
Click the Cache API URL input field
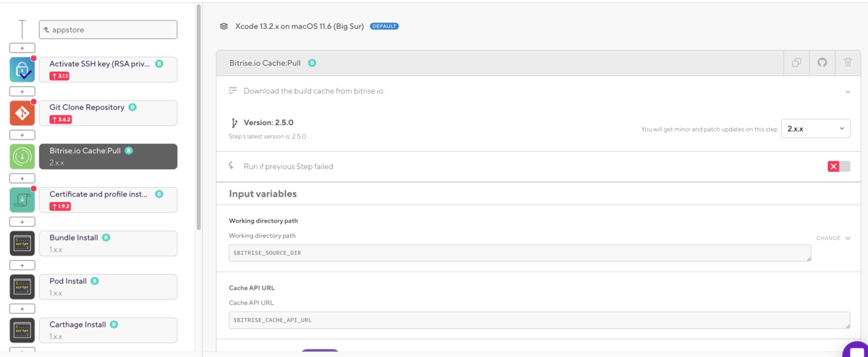coord(540,320)
